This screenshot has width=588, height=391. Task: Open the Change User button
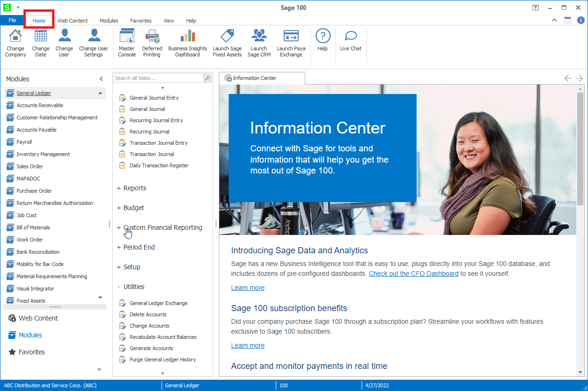(x=64, y=43)
